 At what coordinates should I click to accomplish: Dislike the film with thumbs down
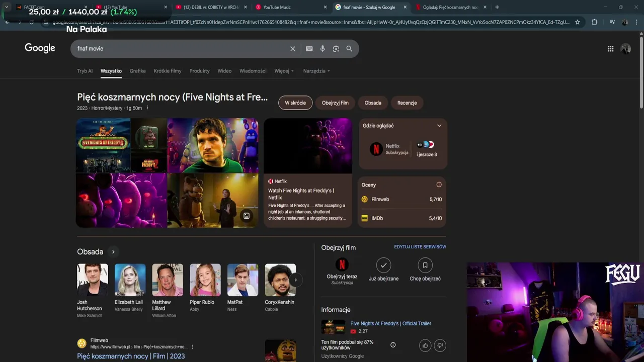tap(440, 345)
